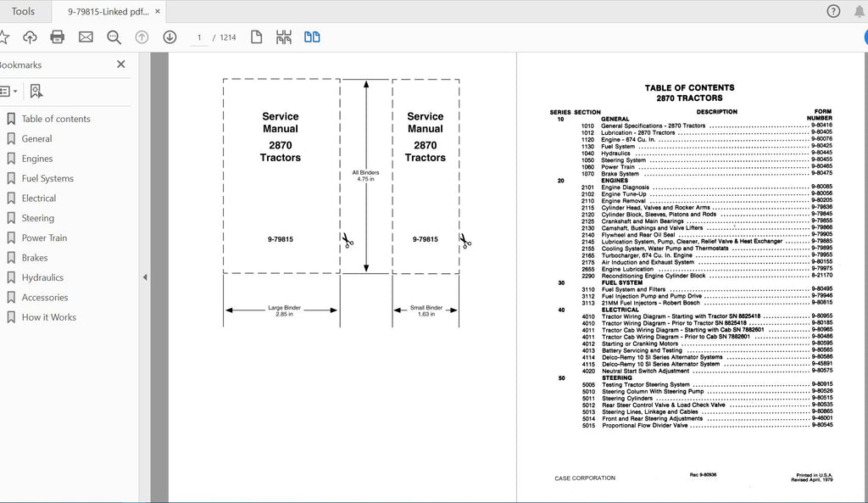The height and width of the screenshot is (503, 868).
Task: Click the Steering Cylinders contents entry
Action: [627, 399]
